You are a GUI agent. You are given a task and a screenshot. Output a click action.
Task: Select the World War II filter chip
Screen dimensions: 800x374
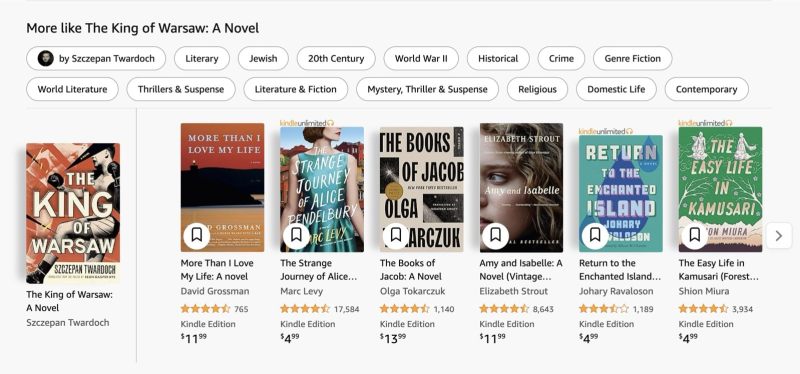tap(421, 58)
